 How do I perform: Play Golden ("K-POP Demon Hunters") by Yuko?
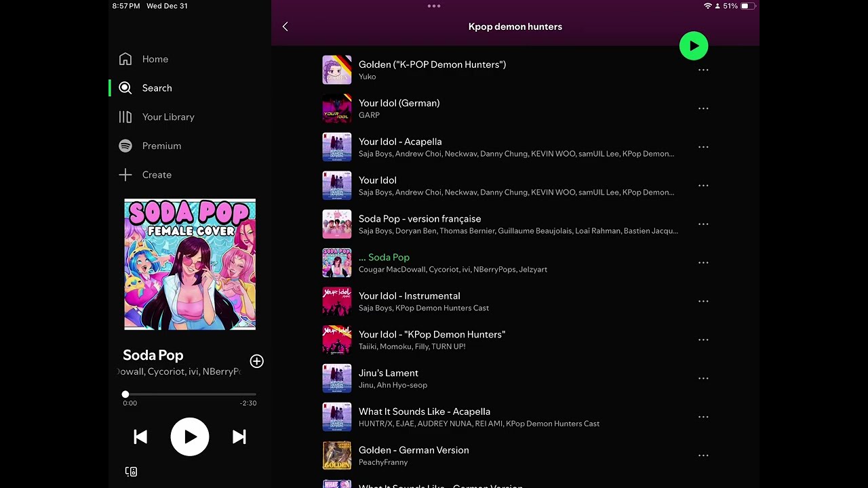(x=515, y=70)
